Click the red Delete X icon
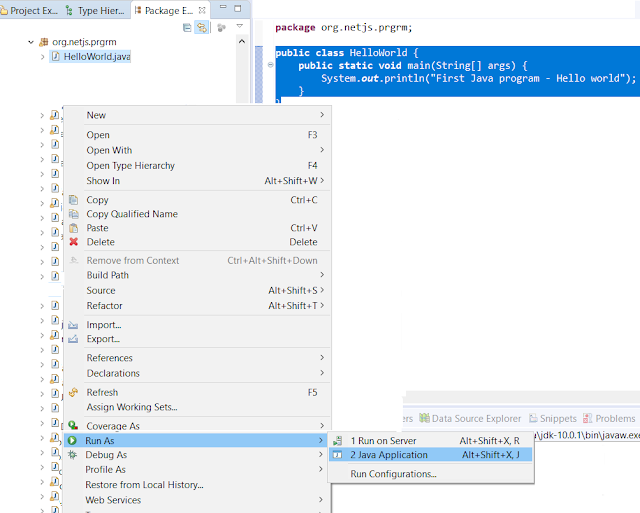The image size is (640, 513). [73, 242]
